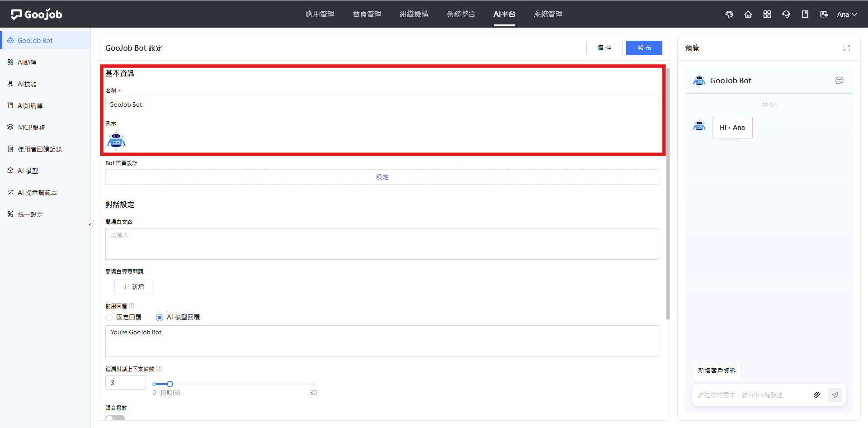Click the context rounds number input
The image size is (868, 428).
[x=126, y=382]
